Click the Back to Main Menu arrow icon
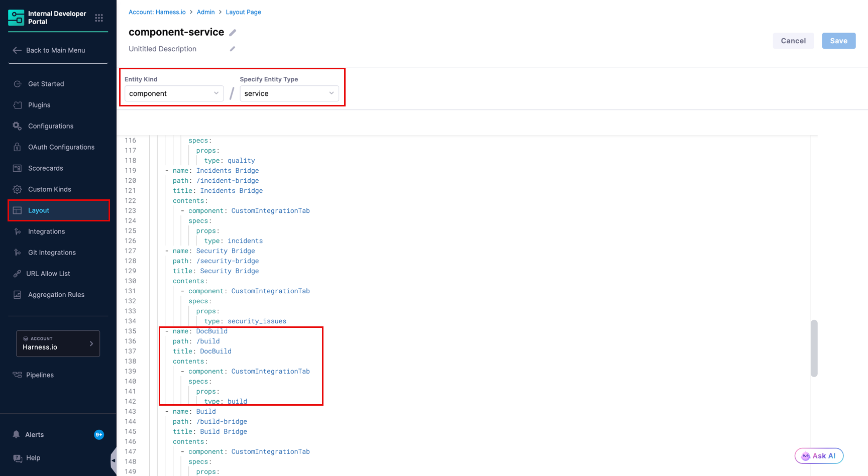 (17, 50)
